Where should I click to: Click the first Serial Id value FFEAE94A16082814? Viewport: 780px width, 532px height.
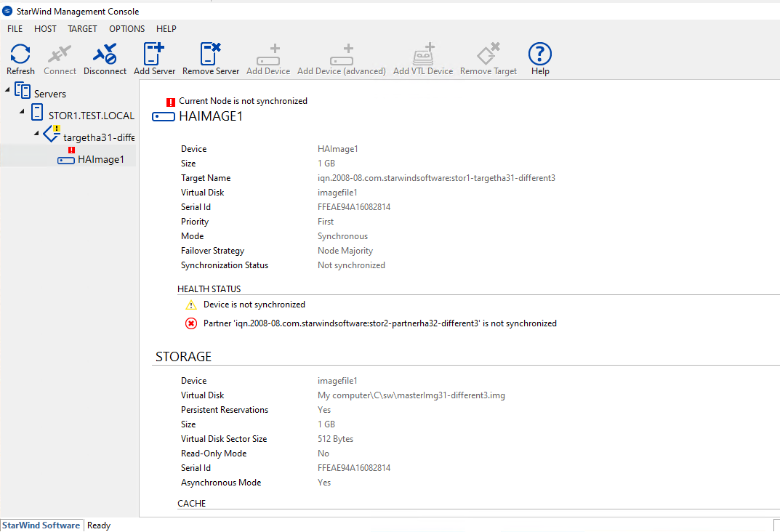[354, 207]
